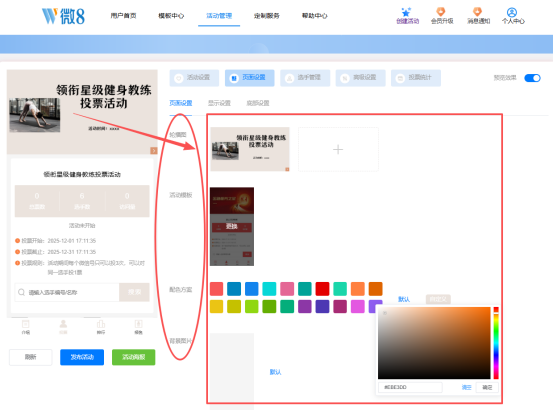Screen dimensions: 553x410
Task: Click 默认 link beside color swatches
Action: click(x=404, y=299)
